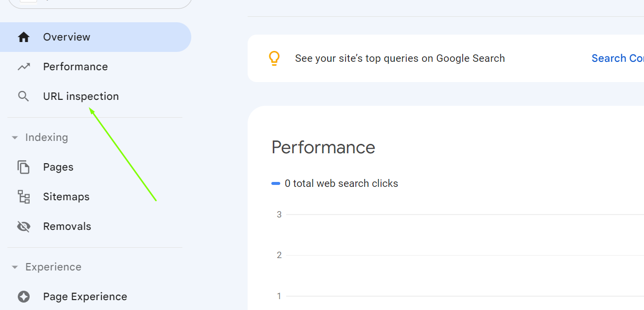Viewport: 644px width, 310px height.
Task: Collapse the Indexing section arrow
Action: click(15, 137)
